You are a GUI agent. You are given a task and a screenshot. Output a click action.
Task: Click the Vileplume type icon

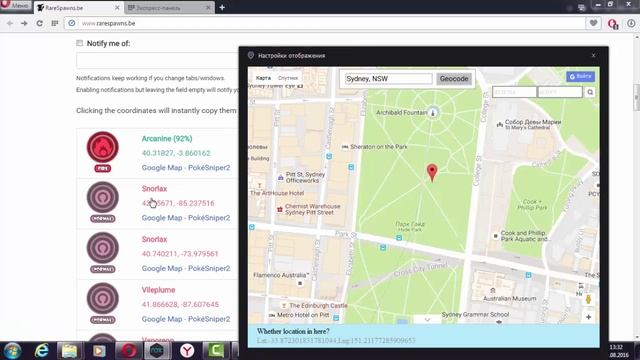pos(102,298)
